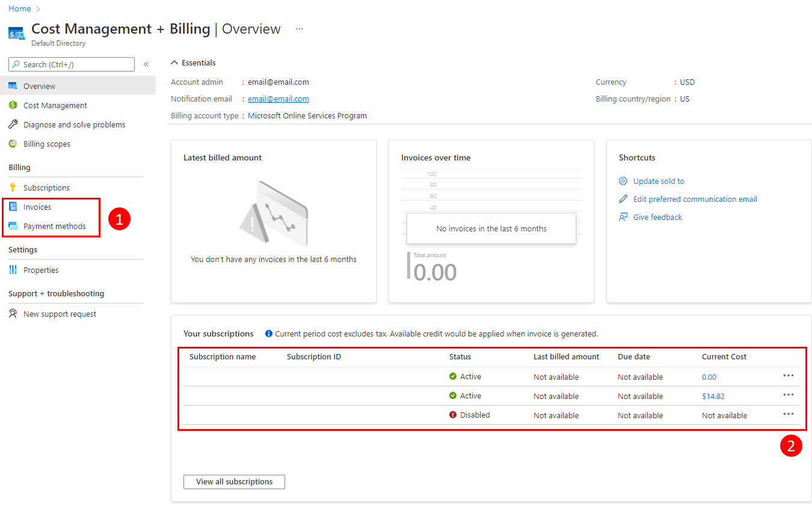The width and height of the screenshot is (812, 515).
Task: Click the USD currency value
Action: pos(687,82)
